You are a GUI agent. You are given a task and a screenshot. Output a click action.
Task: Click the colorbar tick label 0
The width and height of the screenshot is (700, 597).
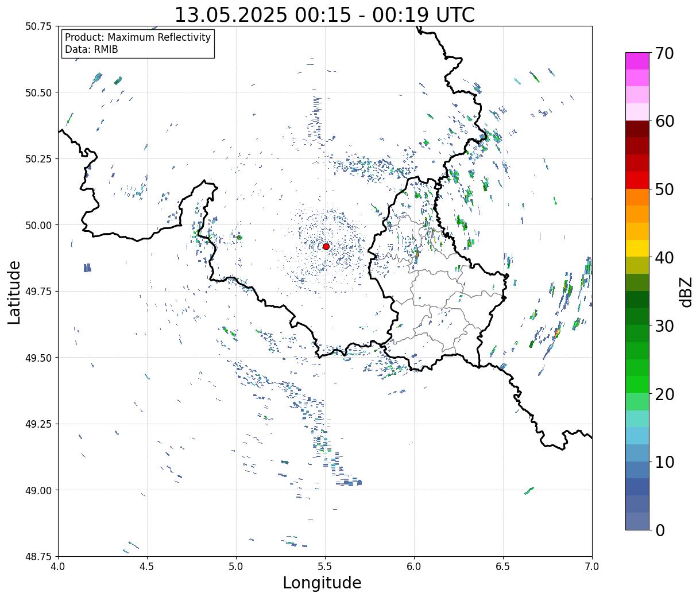pos(660,530)
